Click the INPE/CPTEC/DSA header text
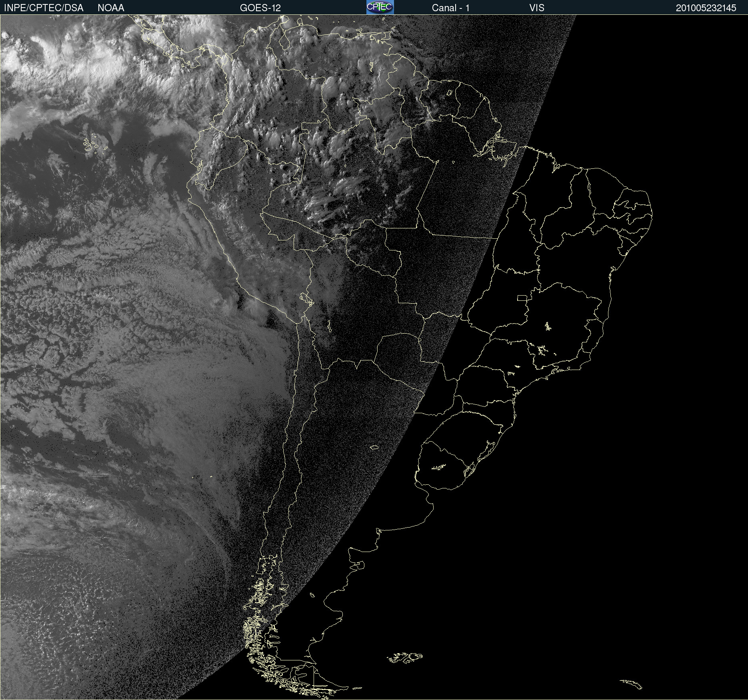 click(x=44, y=8)
